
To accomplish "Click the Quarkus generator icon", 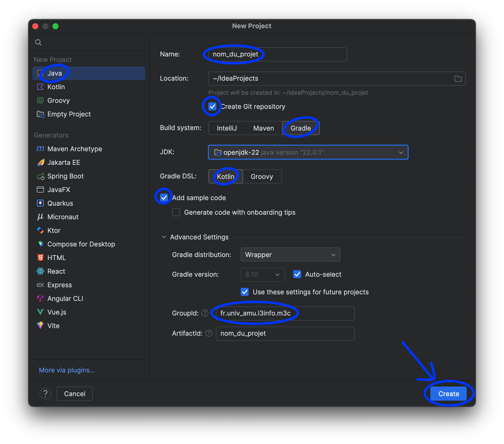I will 40,203.
